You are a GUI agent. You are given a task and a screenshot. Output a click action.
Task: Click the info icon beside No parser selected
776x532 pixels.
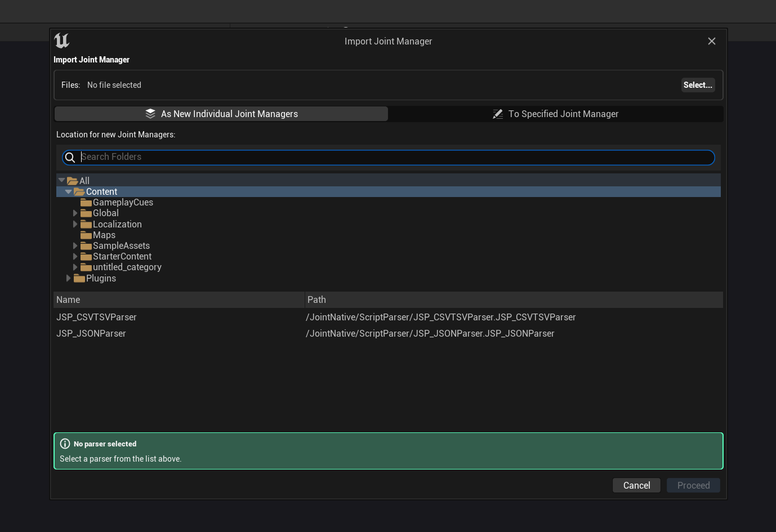coord(65,444)
